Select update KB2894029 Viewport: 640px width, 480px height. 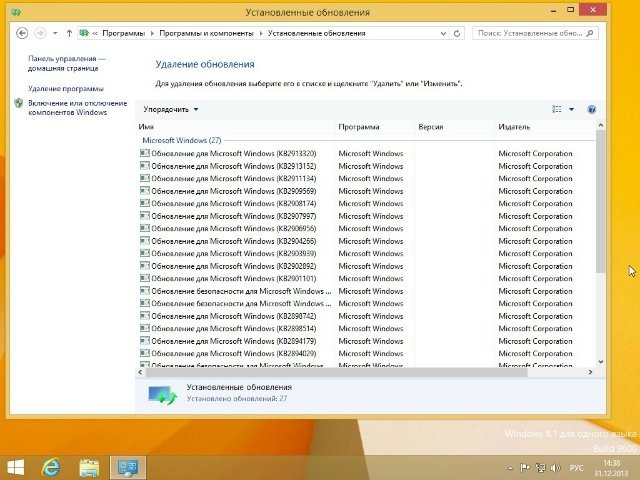[x=234, y=353]
